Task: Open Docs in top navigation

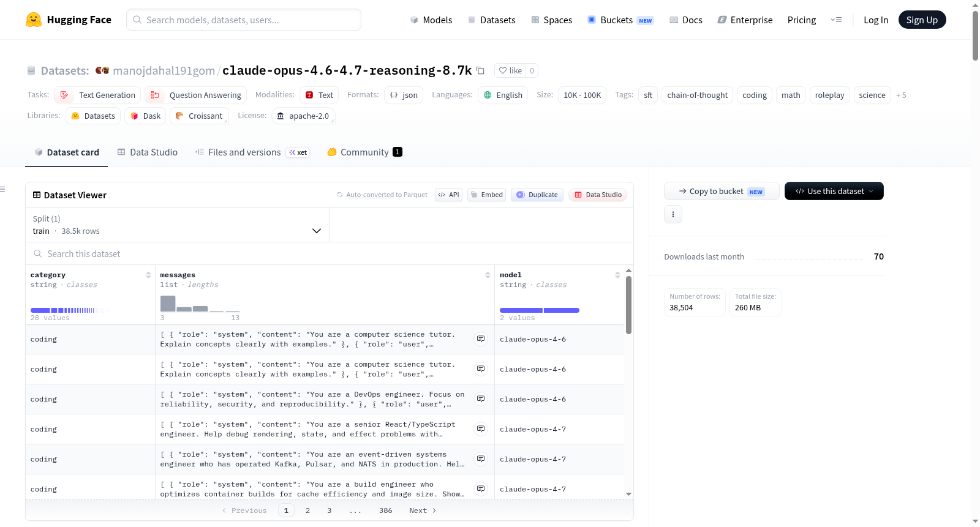Action: (686, 20)
